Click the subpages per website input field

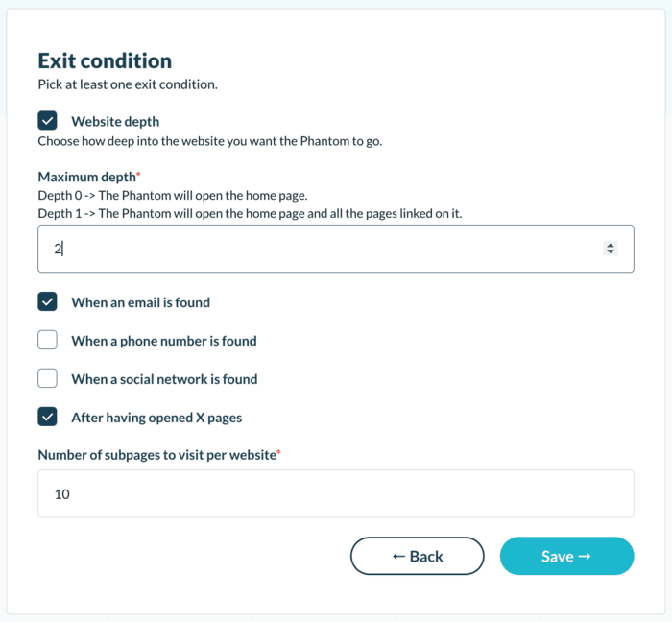click(335, 493)
